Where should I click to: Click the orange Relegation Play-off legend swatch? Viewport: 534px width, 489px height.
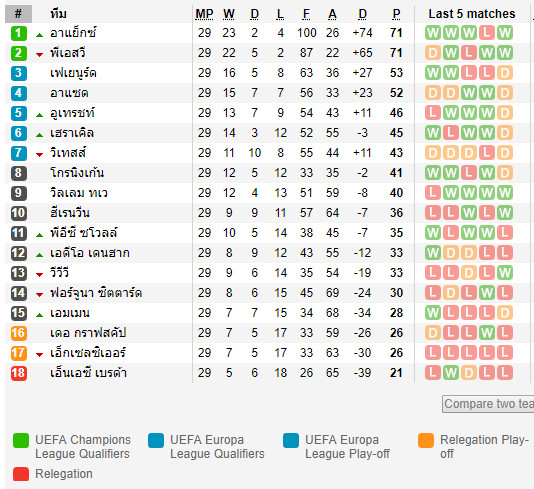pos(426,440)
